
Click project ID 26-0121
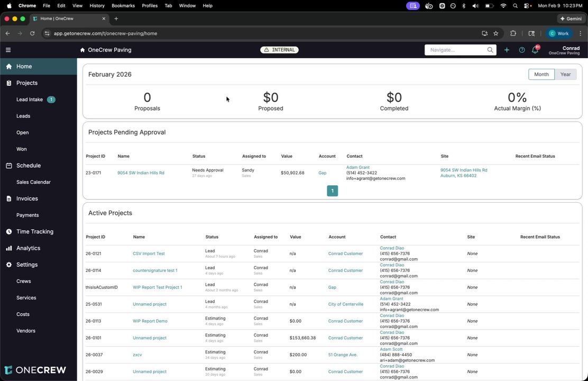(x=94, y=254)
